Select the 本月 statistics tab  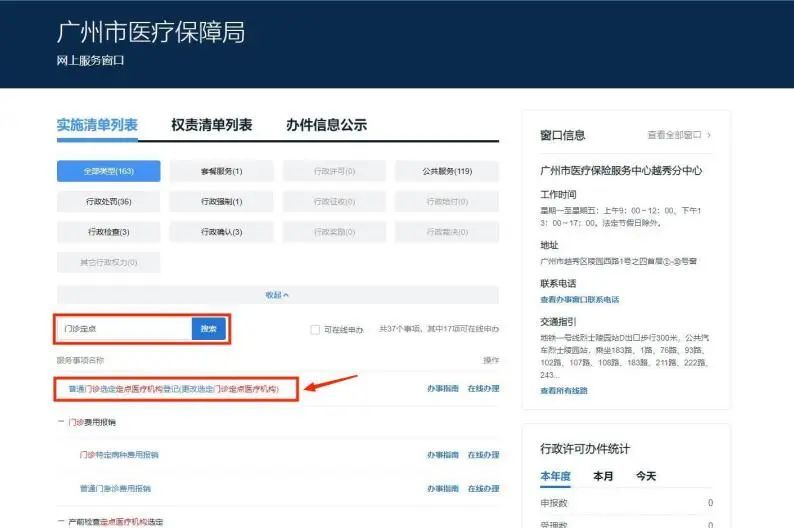(603, 476)
